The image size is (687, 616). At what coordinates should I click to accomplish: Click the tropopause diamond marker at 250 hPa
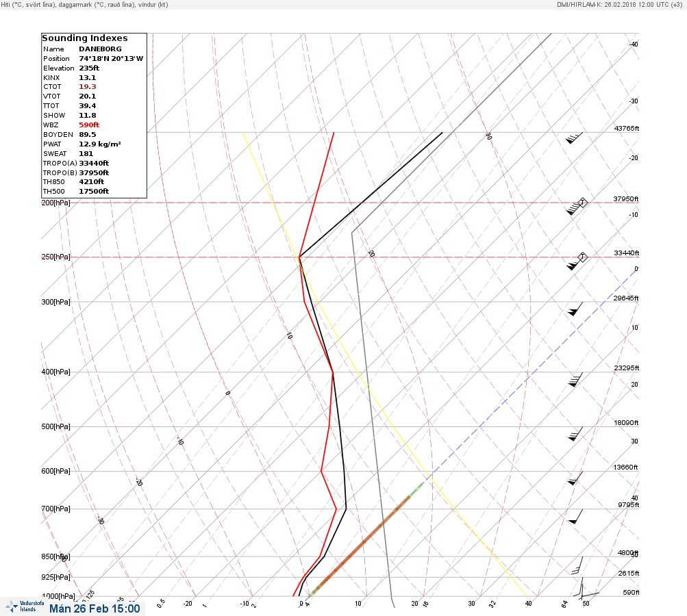click(x=582, y=257)
